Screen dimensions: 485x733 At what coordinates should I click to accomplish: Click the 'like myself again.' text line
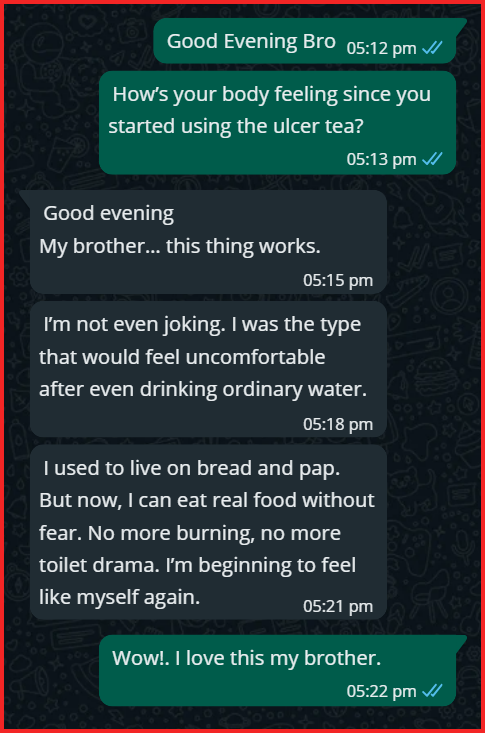(x=119, y=597)
